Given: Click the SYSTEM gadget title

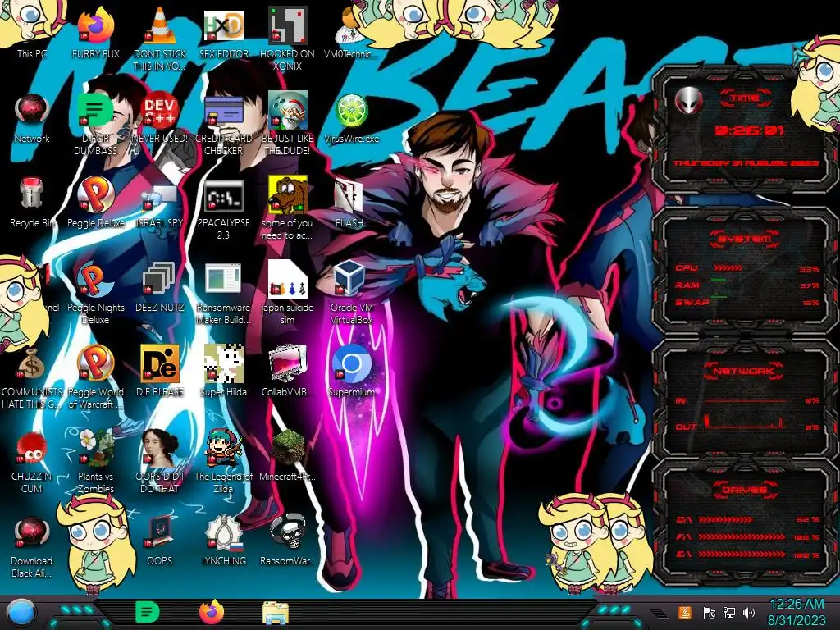Looking at the screenshot, I should point(745,239).
